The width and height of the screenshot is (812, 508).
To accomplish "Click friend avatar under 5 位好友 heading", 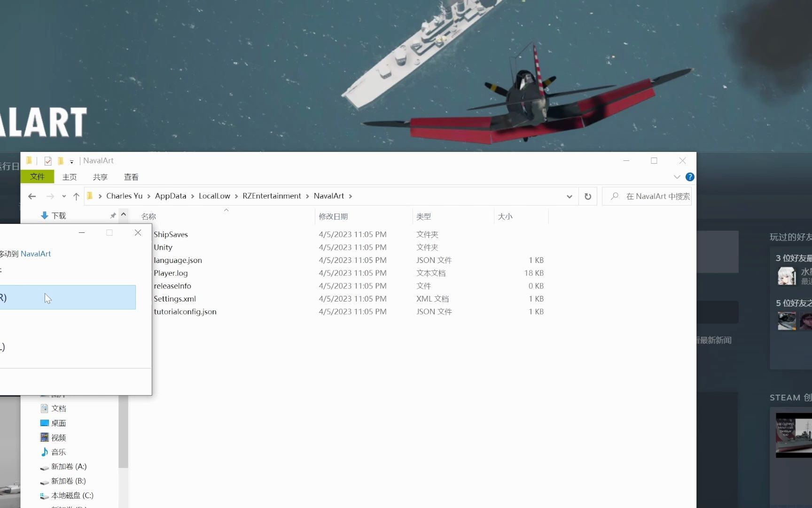I will 787,321.
